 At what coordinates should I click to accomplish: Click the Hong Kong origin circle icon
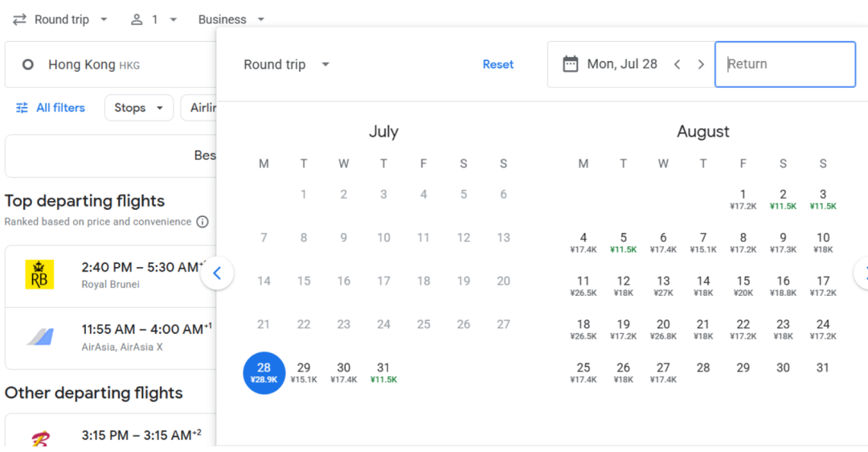tap(27, 65)
